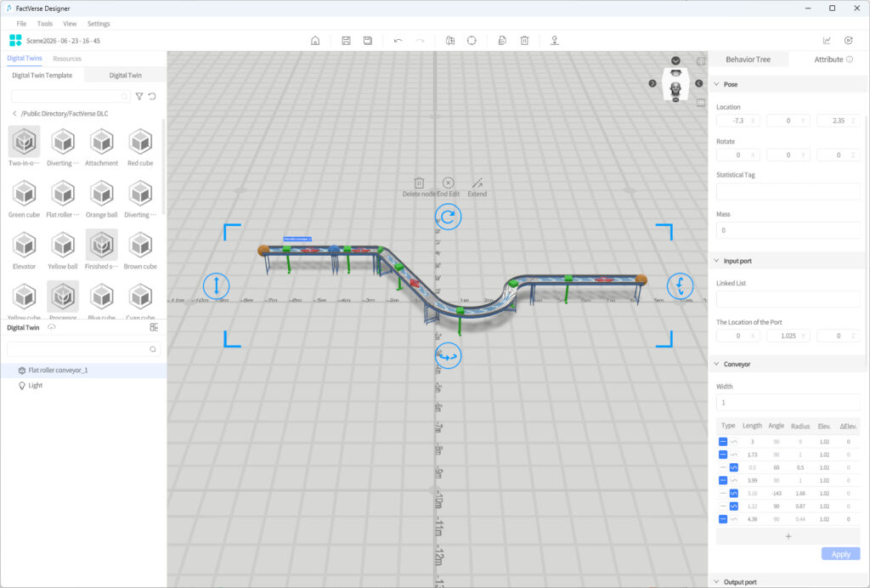Viewport: 870px width, 588px height.
Task: Click the conveyor Width input field
Action: [x=788, y=402]
